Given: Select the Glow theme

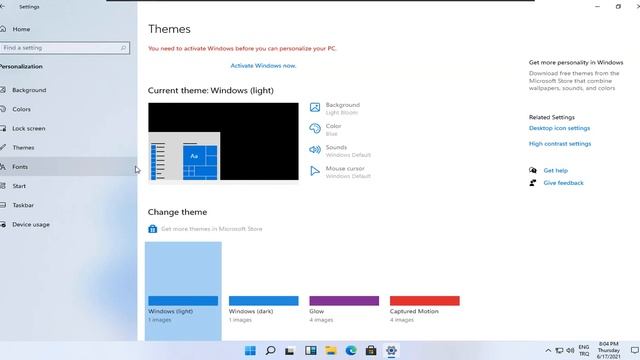Looking at the screenshot, I should (x=344, y=291).
